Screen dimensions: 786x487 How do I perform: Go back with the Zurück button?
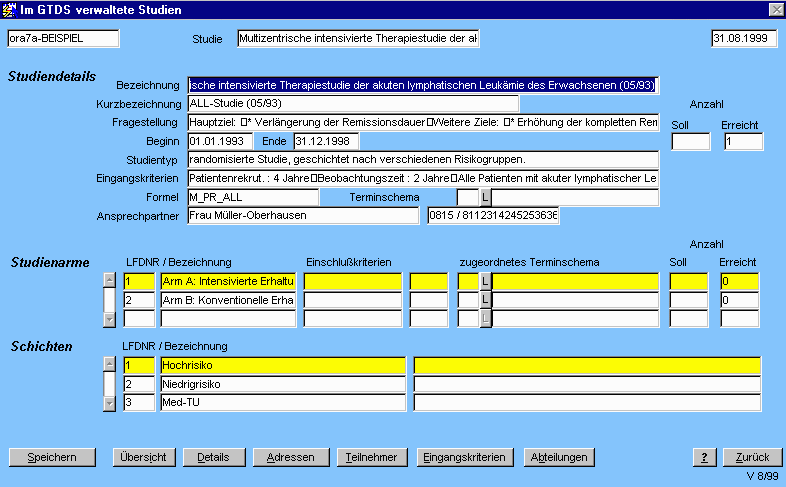click(750, 457)
